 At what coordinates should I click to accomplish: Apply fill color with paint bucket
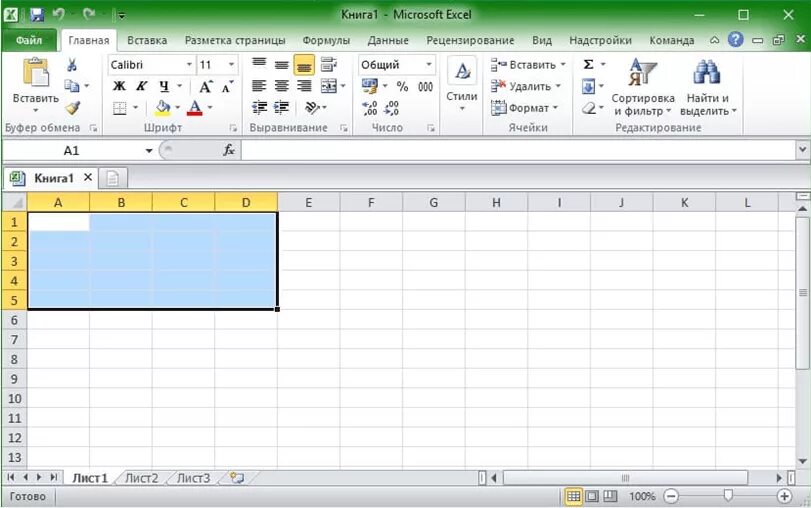163,108
